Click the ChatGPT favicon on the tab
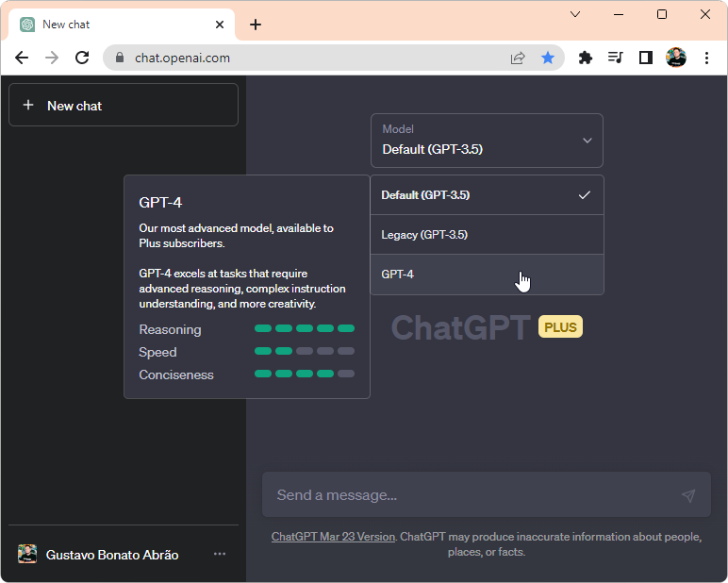This screenshot has width=728, height=583. (x=27, y=25)
